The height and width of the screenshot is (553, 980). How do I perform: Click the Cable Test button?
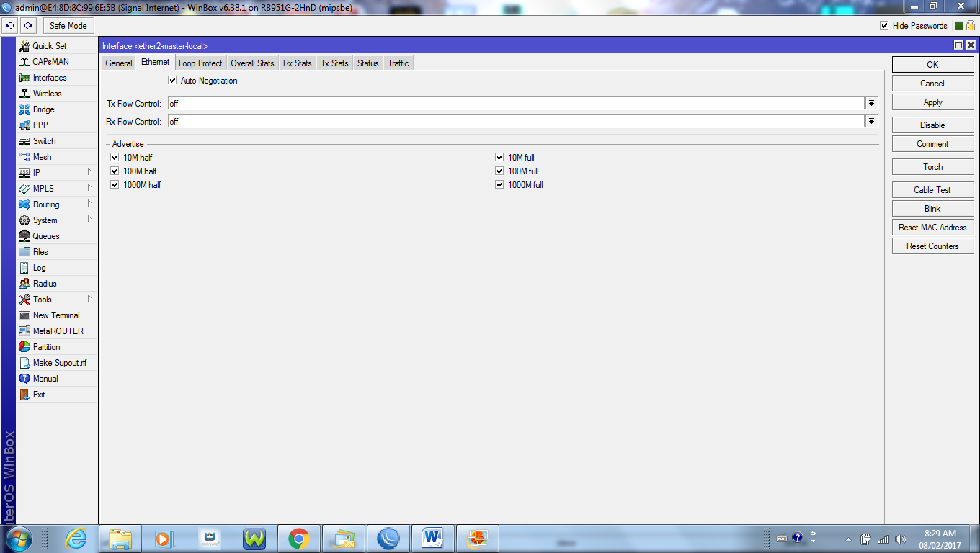coord(932,190)
